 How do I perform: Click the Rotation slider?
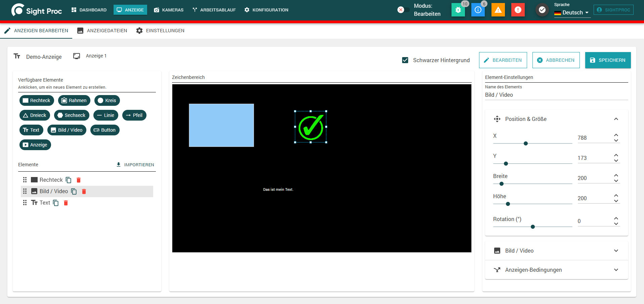point(532,227)
